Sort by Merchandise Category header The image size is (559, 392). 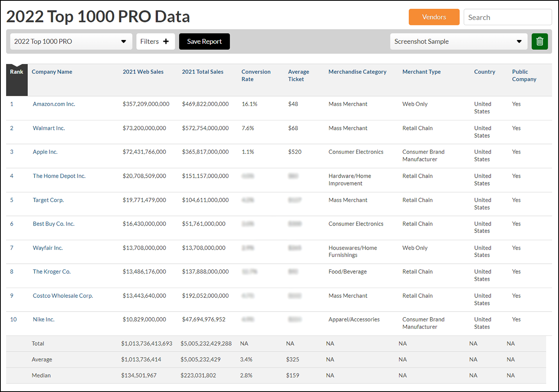coord(358,72)
